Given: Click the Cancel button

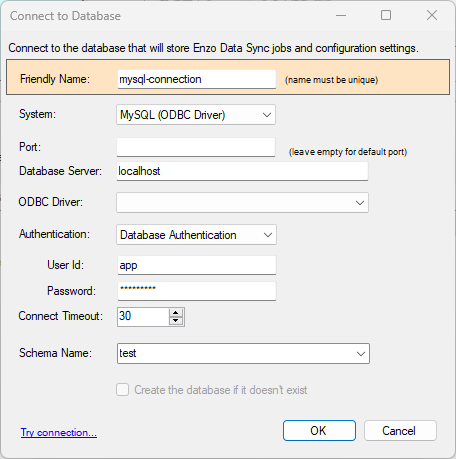Looking at the screenshot, I should click(x=400, y=431).
